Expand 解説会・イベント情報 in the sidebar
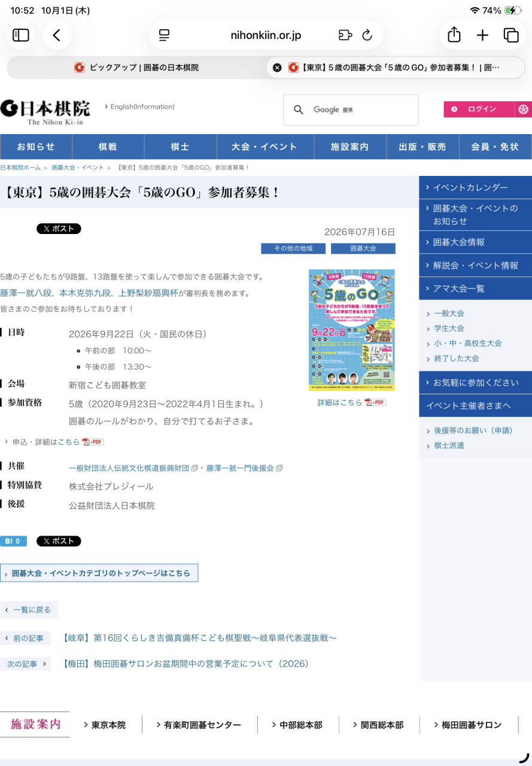The image size is (532, 766). (x=476, y=265)
